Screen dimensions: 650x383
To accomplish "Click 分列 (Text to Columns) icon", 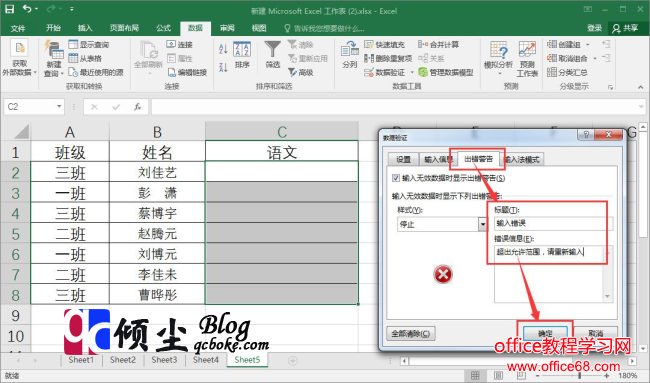I will (350, 55).
